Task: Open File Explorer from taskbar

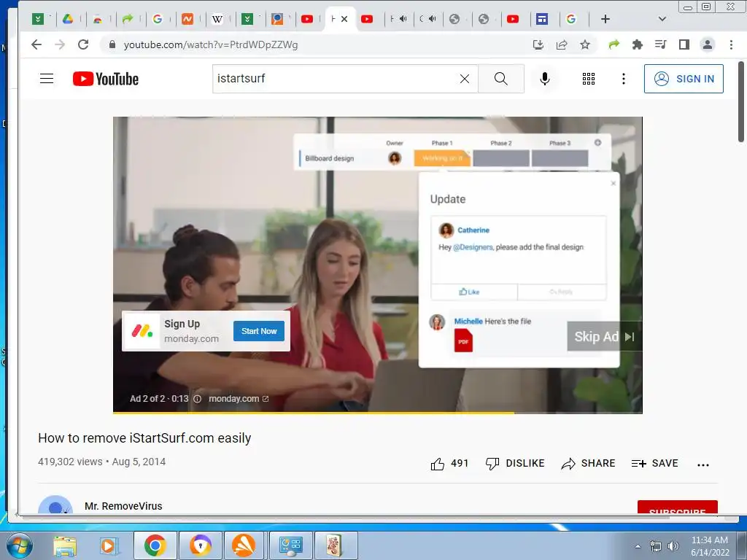Action: point(65,545)
